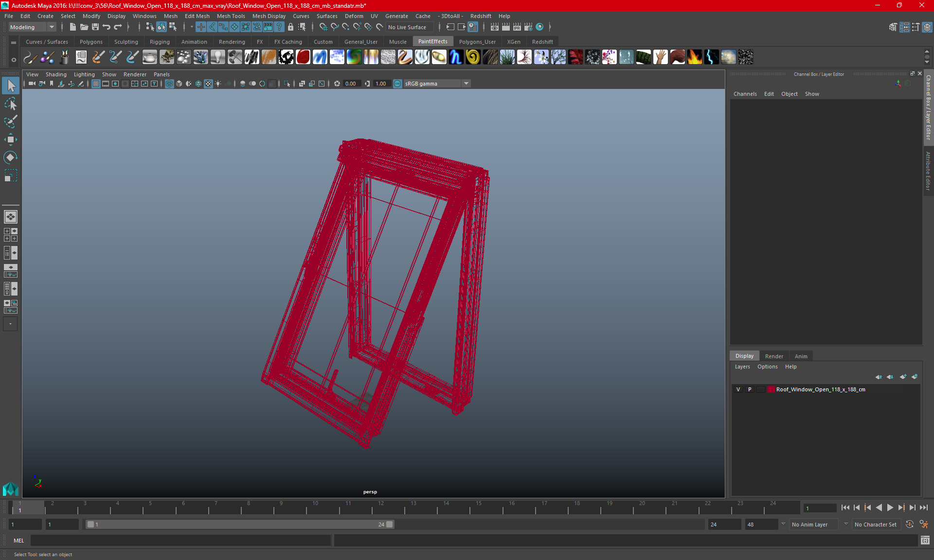The width and height of the screenshot is (934, 560).
Task: Choose the Move tool in toolbox
Action: tap(11, 140)
